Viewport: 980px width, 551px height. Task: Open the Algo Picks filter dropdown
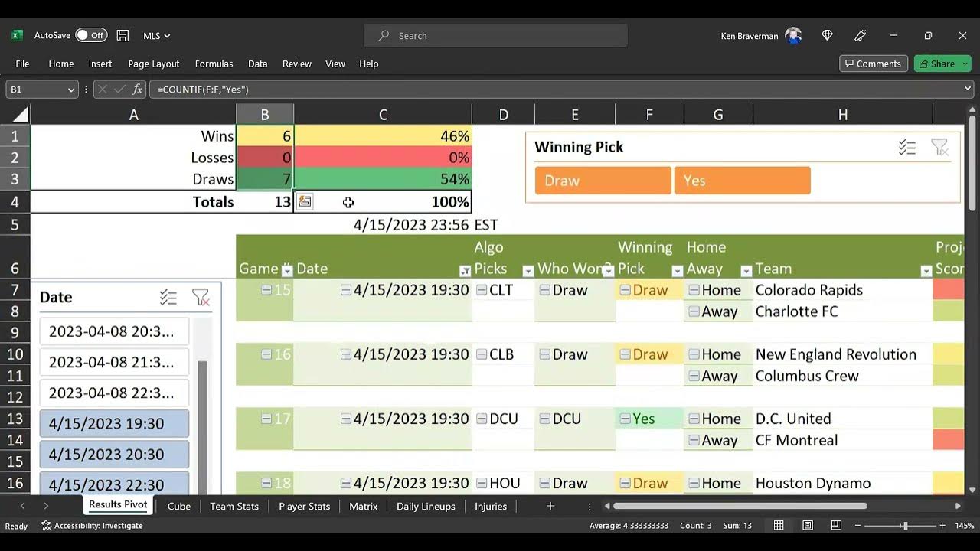click(x=528, y=270)
